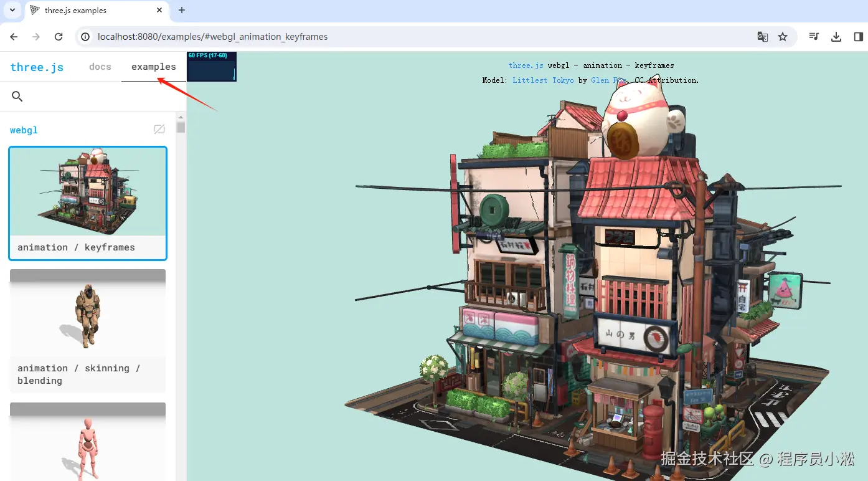Select the three.js examples browser tab
This screenshot has width=868, height=481.
pyautogui.click(x=97, y=11)
